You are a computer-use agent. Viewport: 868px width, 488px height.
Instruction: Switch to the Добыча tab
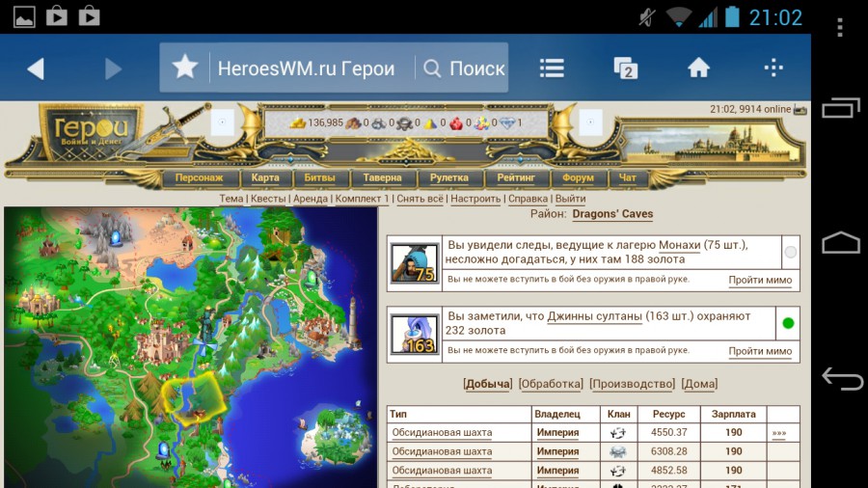[488, 384]
